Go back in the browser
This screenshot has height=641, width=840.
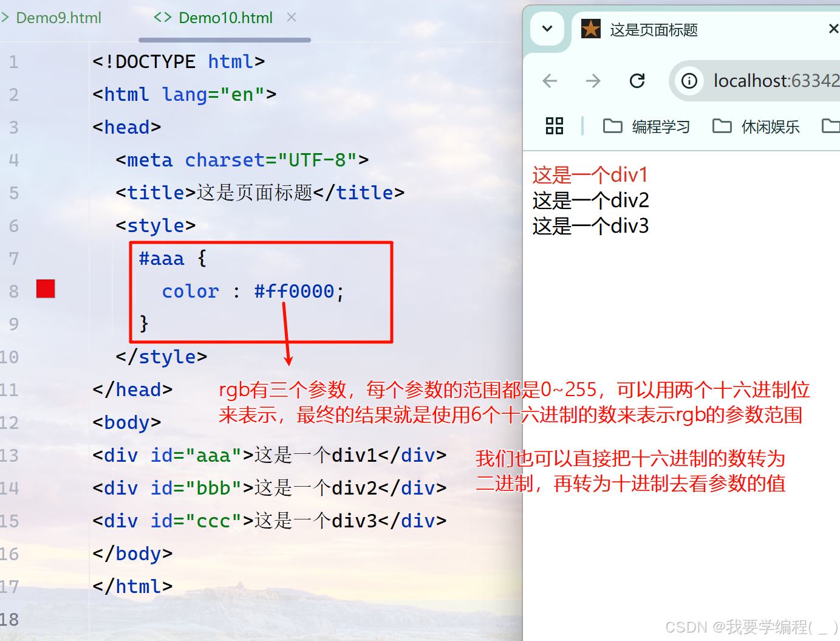550,81
